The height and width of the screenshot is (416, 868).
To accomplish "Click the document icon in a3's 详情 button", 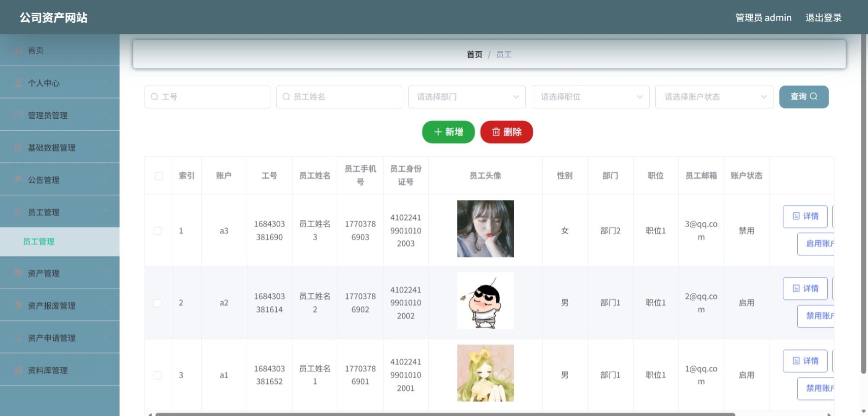I will tap(796, 216).
